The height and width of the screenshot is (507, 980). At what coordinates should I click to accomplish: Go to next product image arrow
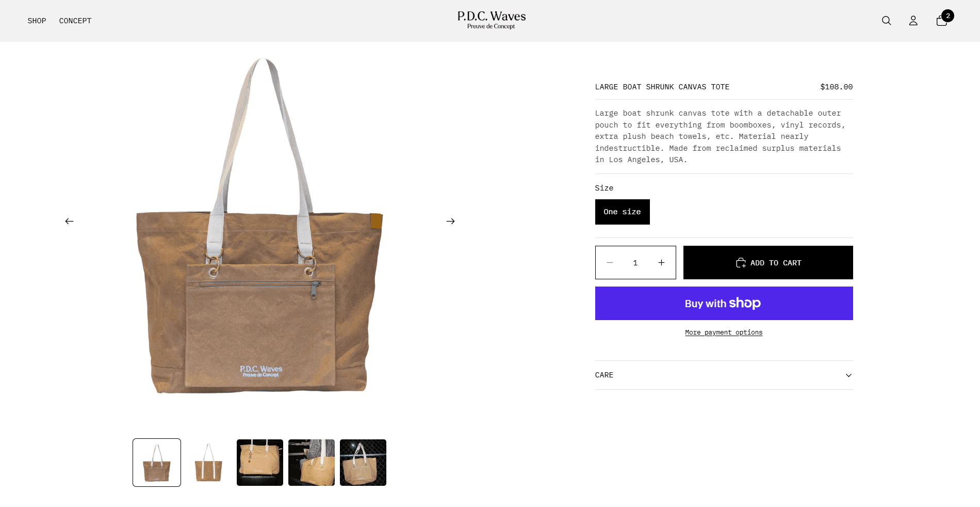coord(450,221)
